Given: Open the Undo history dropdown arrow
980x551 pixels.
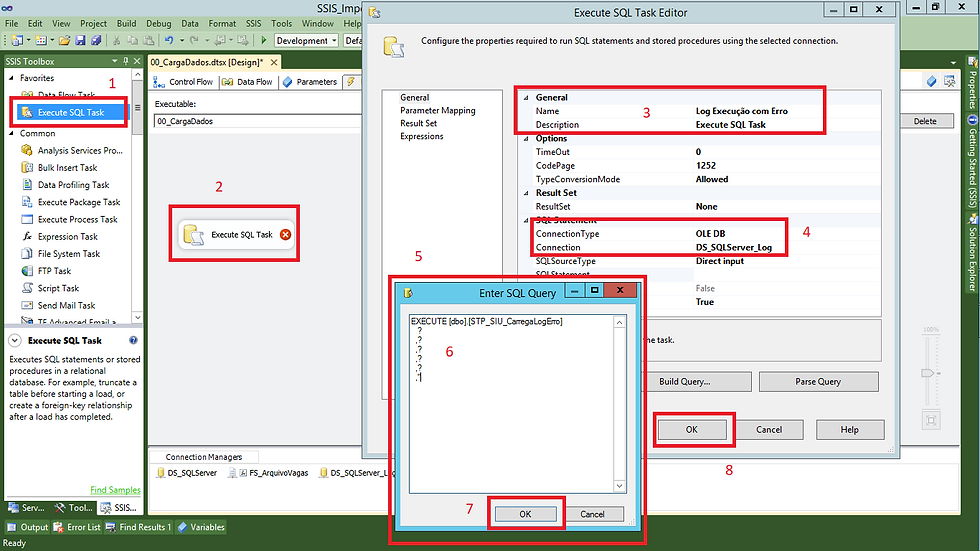Looking at the screenshot, I should pyautogui.click(x=181, y=41).
